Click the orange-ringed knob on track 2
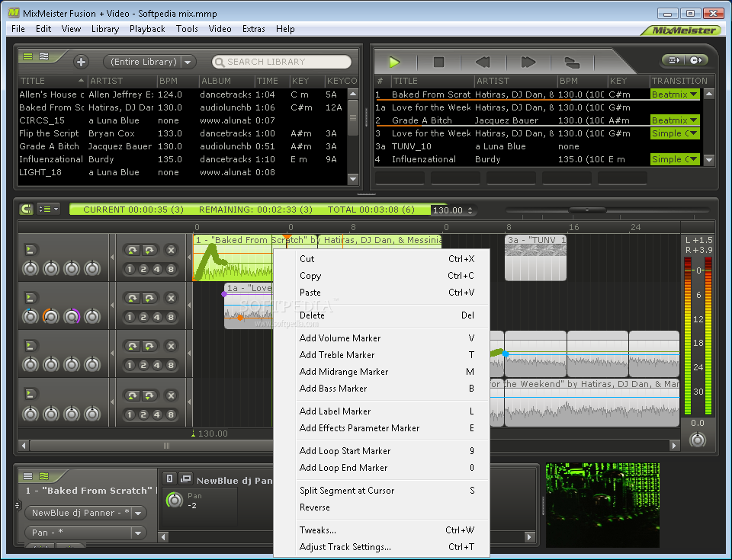The image size is (732, 560). 51,316
